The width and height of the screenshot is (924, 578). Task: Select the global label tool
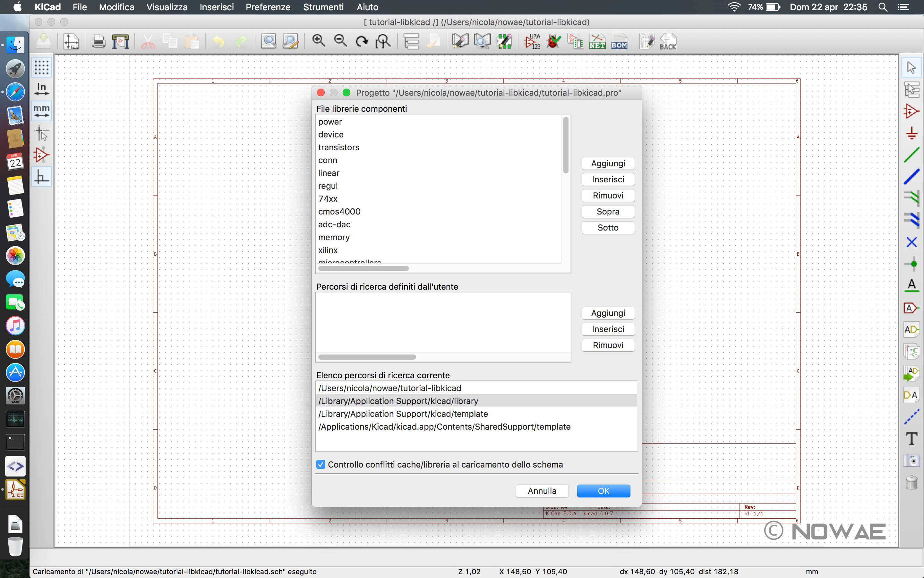coord(912,308)
